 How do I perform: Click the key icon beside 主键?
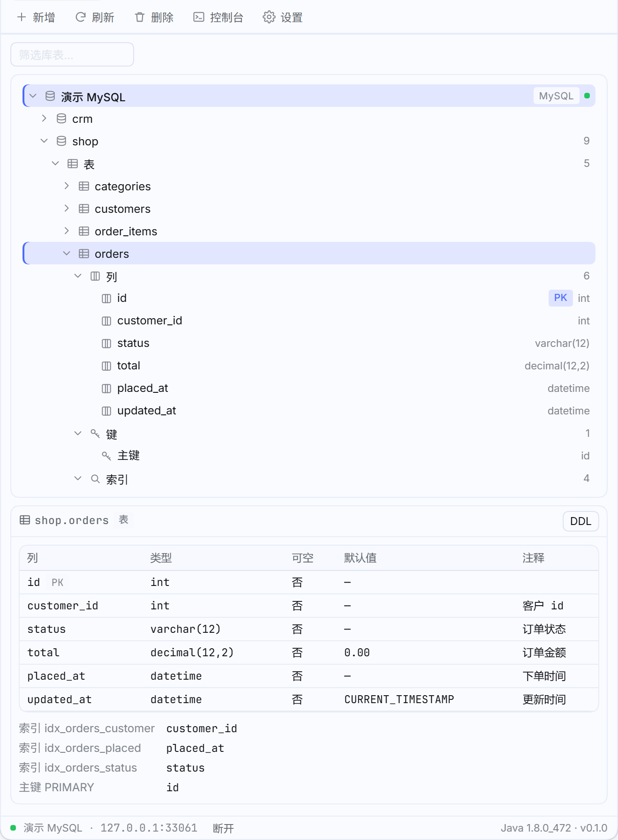point(106,456)
